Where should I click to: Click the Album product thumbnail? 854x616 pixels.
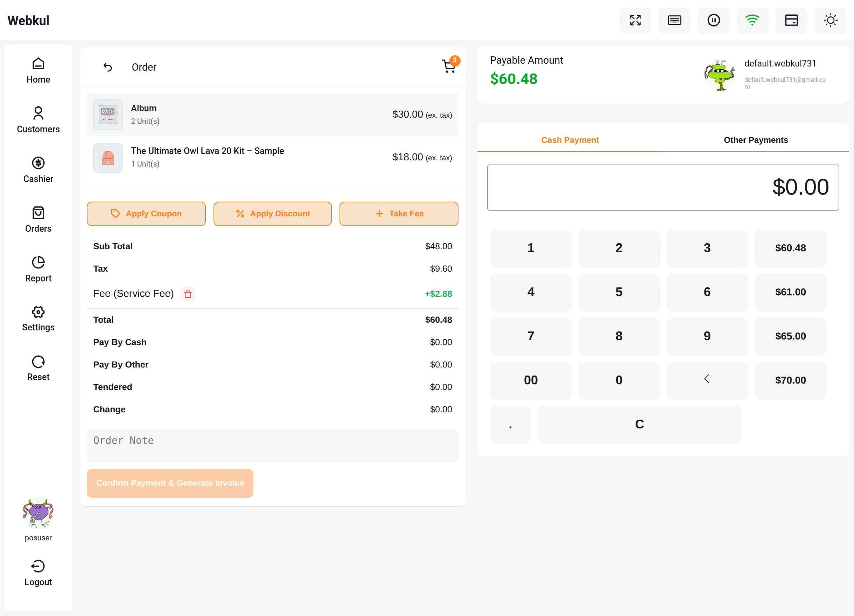(108, 115)
